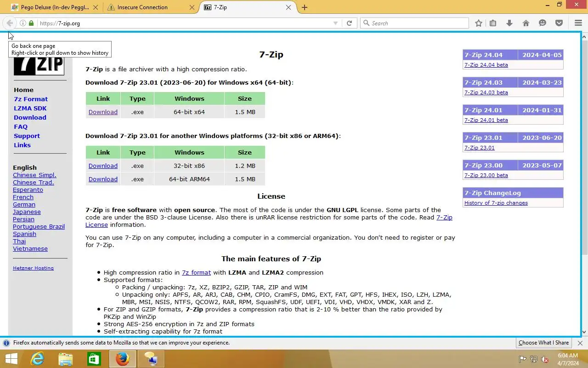This screenshot has height=368, width=588.
Task: Open site information icon in address bar
Action: [x=23, y=23]
